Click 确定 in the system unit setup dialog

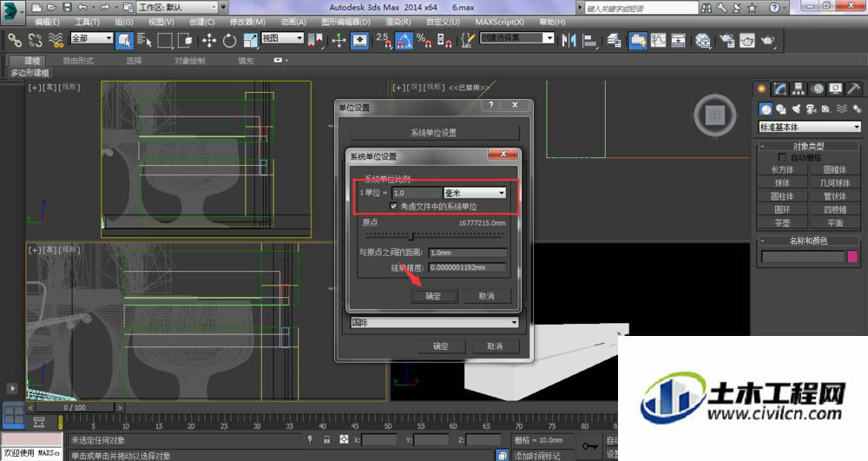(x=434, y=296)
